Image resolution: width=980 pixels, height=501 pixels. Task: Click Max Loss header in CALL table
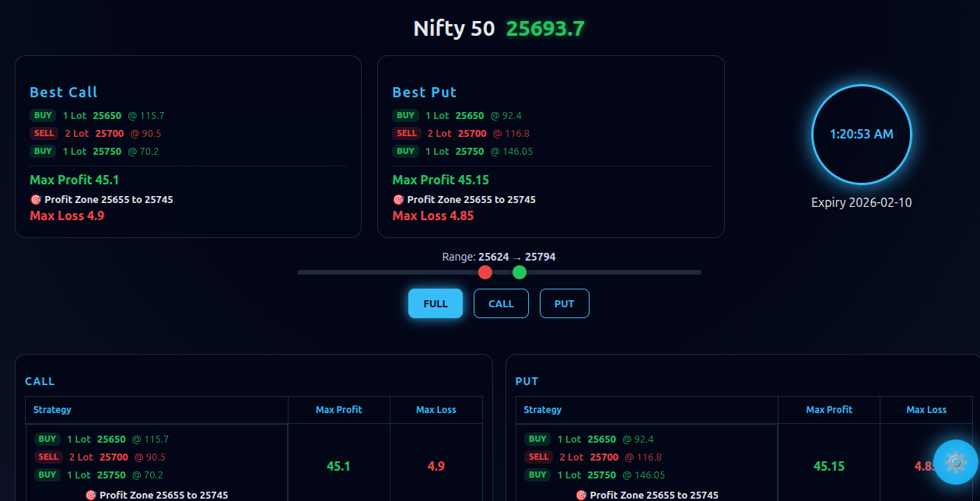436,409
